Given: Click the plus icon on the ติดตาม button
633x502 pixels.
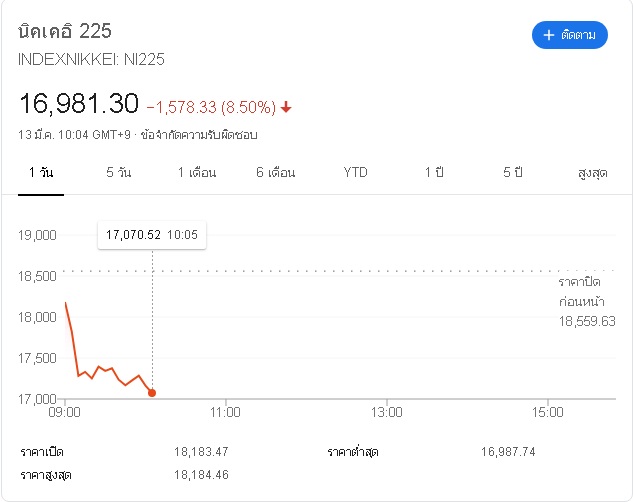Looking at the screenshot, I should coord(548,35).
